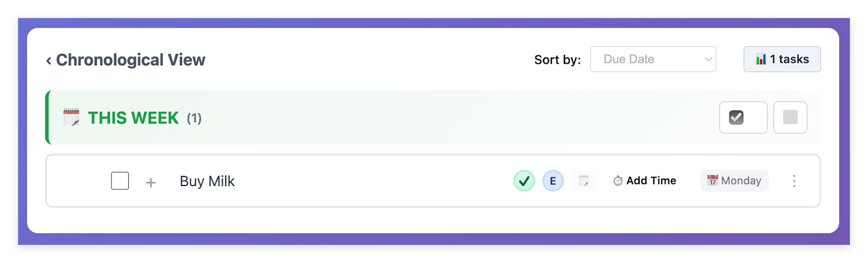Click the blue E badge on Buy Milk
This screenshot has width=868, height=263.
[x=553, y=181]
